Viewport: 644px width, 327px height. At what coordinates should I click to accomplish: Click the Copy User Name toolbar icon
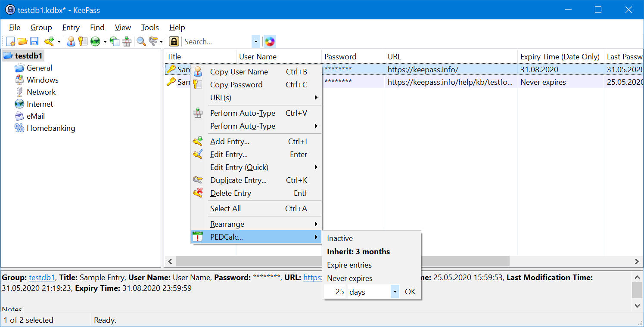click(x=72, y=42)
